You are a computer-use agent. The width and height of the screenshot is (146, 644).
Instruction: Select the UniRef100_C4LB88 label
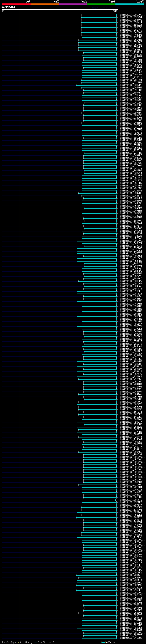(131, 638)
